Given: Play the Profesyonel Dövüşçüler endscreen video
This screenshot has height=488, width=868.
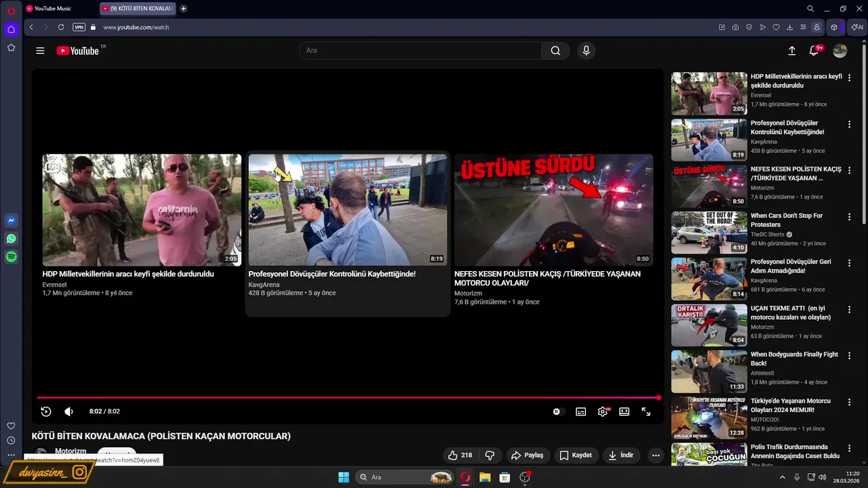Looking at the screenshot, I should point(348,210).
